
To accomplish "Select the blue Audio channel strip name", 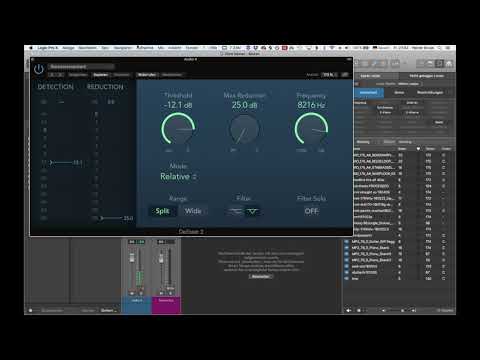I will (x=136, y=300).
